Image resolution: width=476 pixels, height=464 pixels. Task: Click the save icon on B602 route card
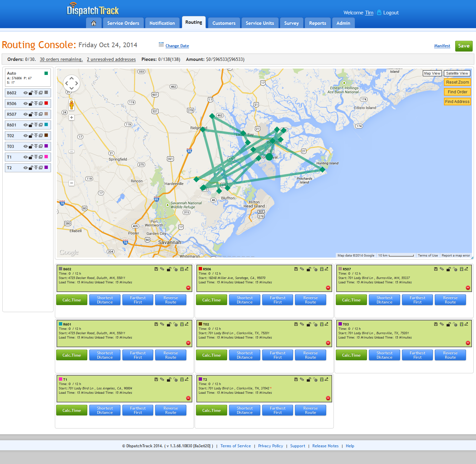click(x=156, y=269)
